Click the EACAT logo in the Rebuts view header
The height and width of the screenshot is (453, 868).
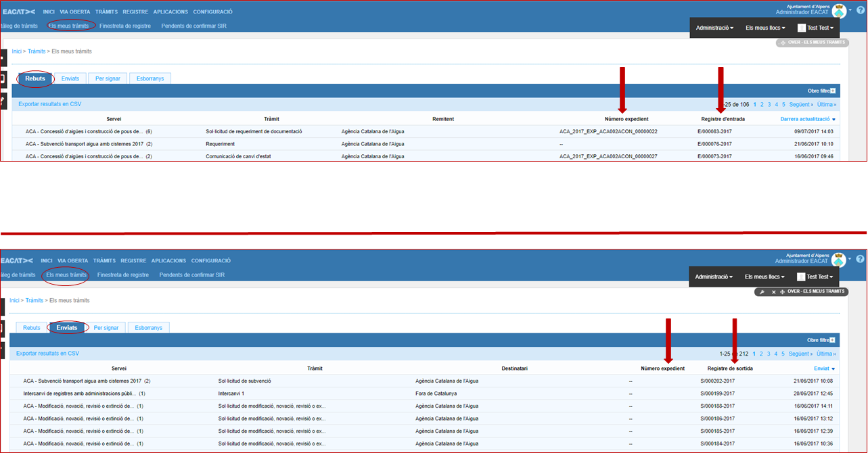click(18, 11)
